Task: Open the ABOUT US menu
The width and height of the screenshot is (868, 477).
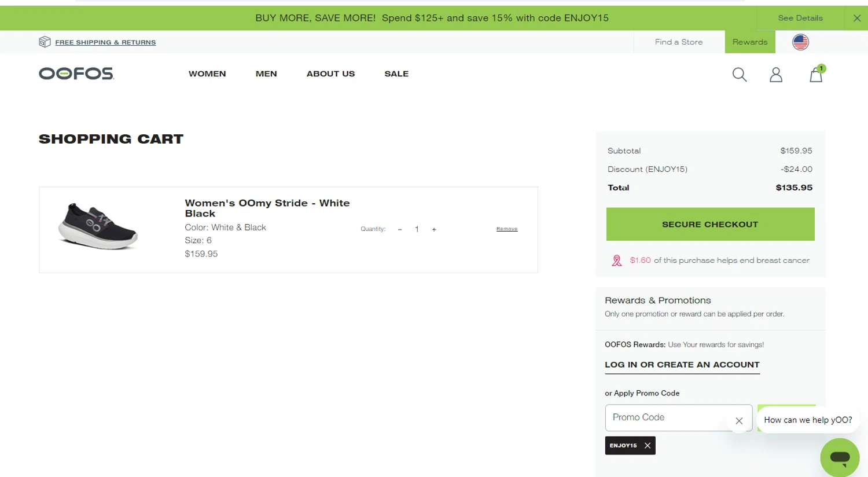Action: [330, 74]
